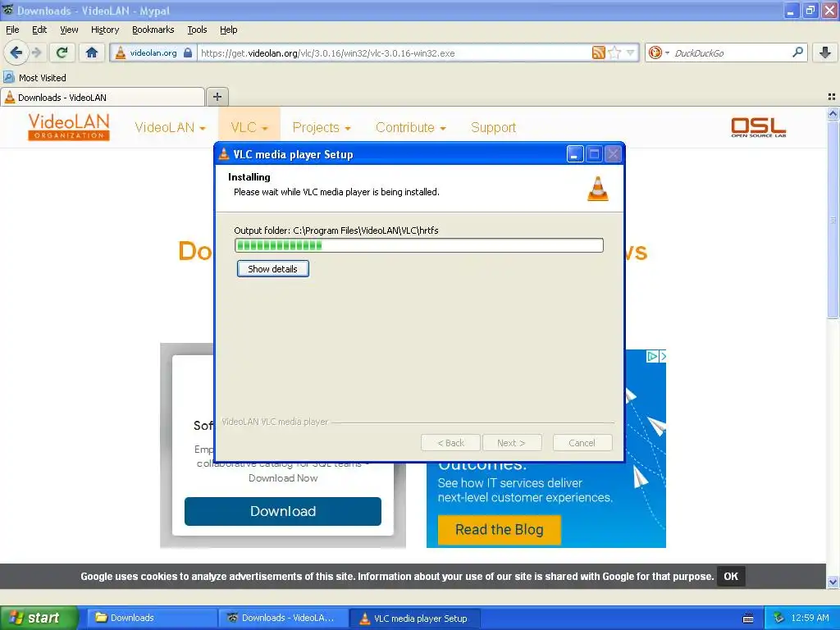Click the blue Download ad button
This screenshot has width=840, height=630.
[283, 511]
